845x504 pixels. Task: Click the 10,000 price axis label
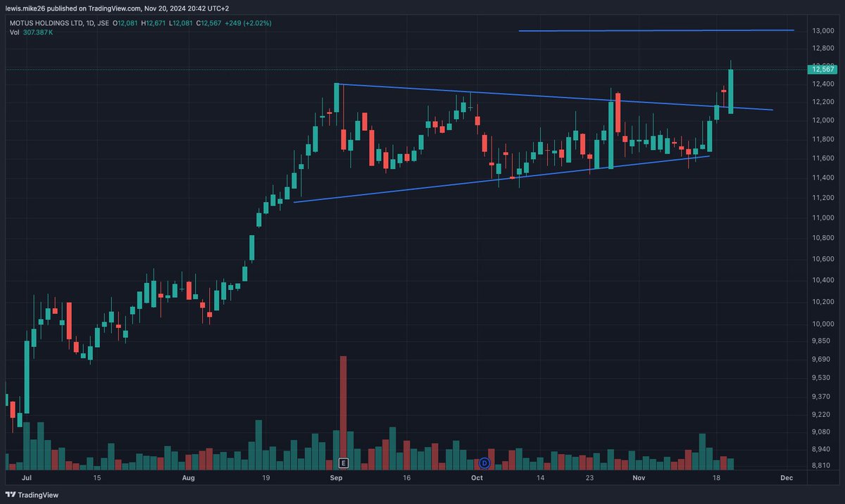tap(823, 325)
